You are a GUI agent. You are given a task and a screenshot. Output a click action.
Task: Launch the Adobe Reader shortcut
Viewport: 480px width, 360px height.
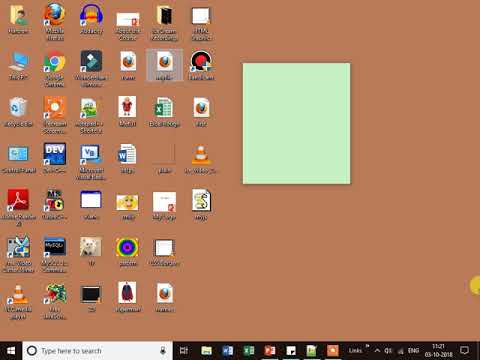[18, 207]
